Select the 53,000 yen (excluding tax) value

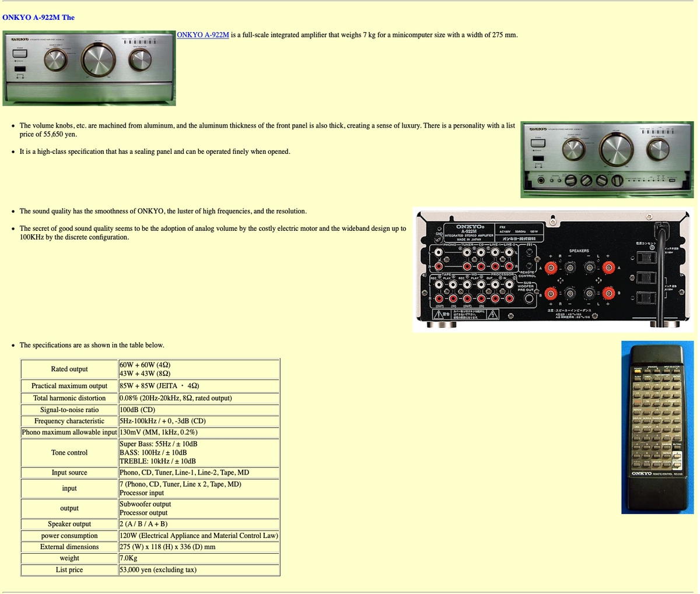tap(158, 570)
